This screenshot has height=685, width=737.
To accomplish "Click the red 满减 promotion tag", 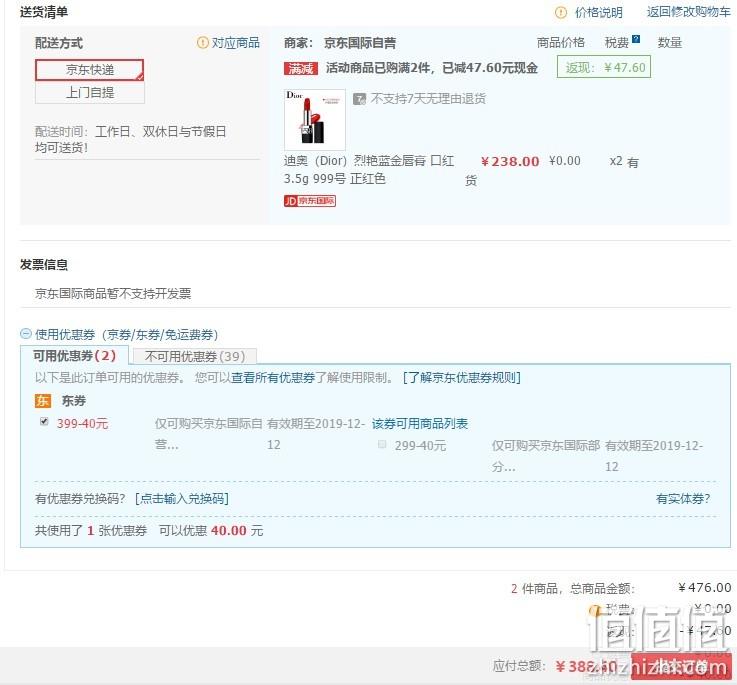I will [301, 69].
